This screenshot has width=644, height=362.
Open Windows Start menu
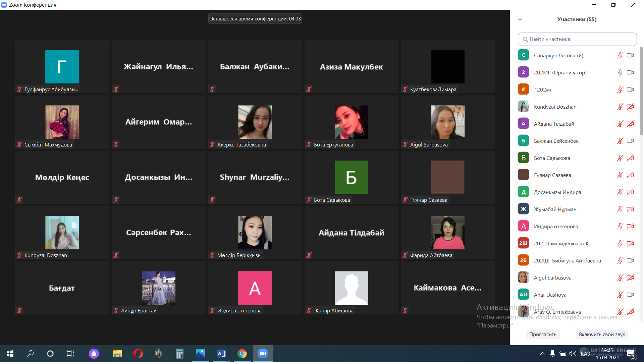[10, 353]
